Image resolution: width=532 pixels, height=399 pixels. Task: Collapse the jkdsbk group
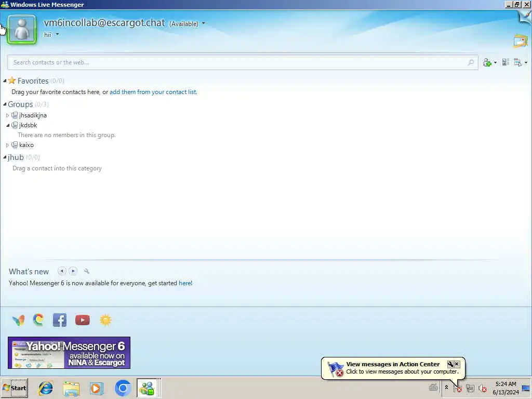pyautogui.click(x=7, y=126)
